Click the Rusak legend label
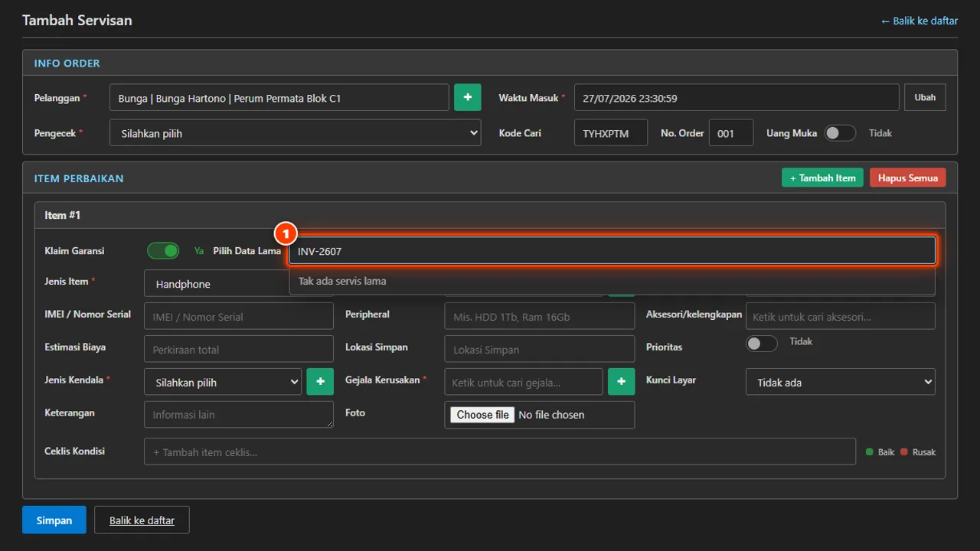980x551 pixels. pyautogui.click(x=924, y=452)
